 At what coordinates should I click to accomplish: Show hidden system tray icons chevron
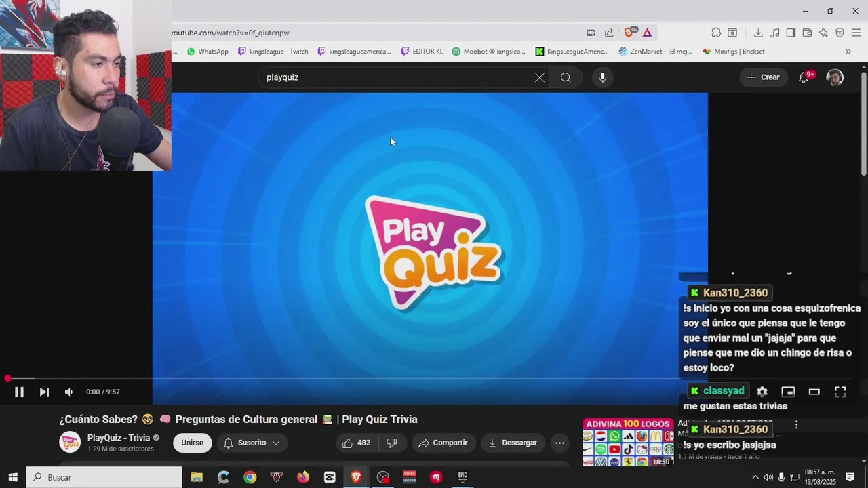755,477
